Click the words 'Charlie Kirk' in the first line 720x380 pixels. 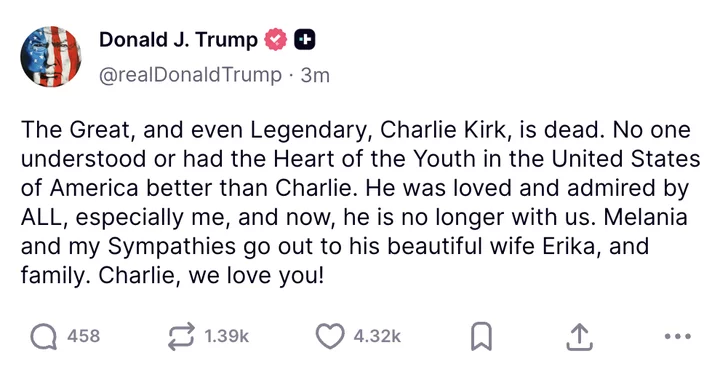click(445, 130)
